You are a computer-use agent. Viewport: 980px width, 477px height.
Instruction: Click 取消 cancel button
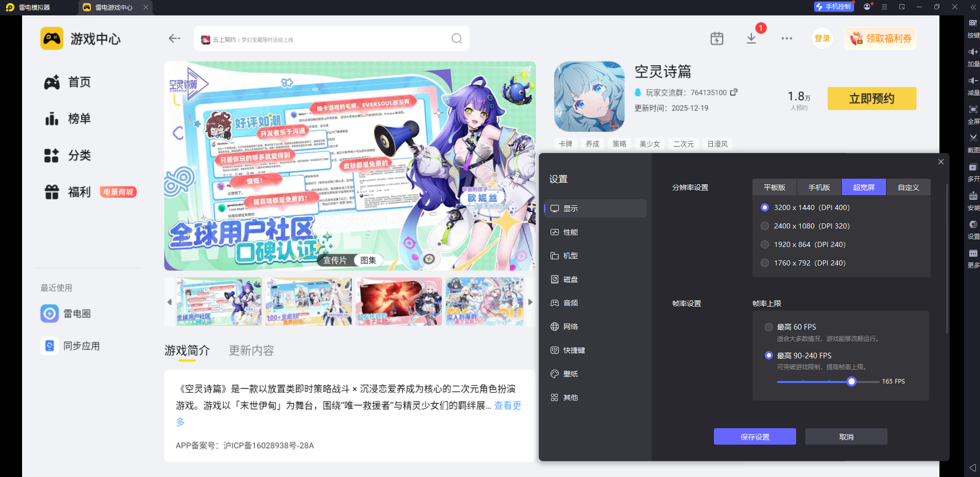click(846, 436)
